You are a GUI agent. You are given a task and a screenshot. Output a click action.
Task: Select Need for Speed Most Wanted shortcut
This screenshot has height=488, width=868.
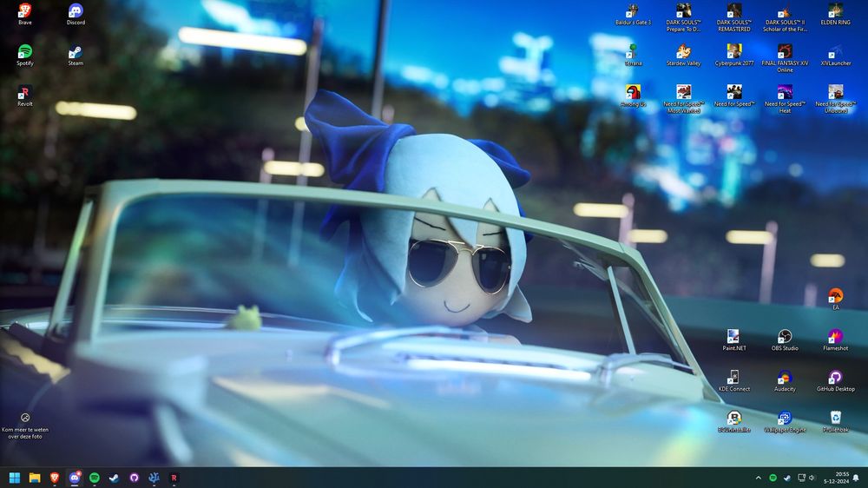pos(684,99)
